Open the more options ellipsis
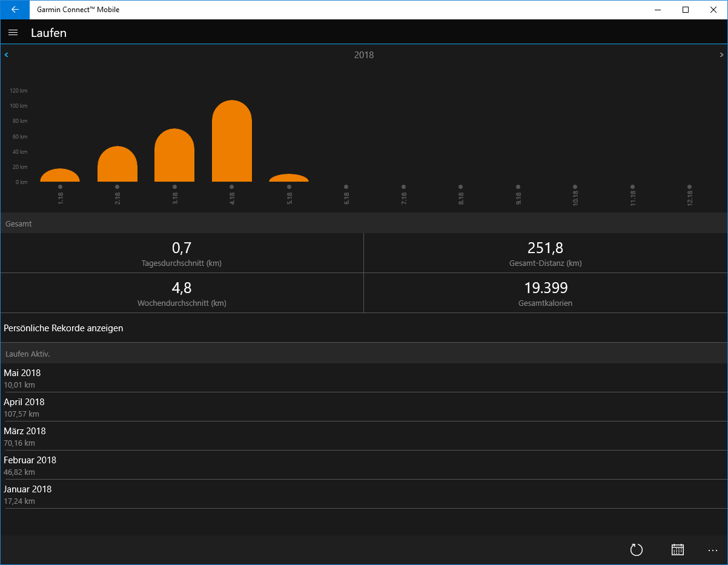Image resolution: width=728 pixels, height=565 pixels. point(713,550)
